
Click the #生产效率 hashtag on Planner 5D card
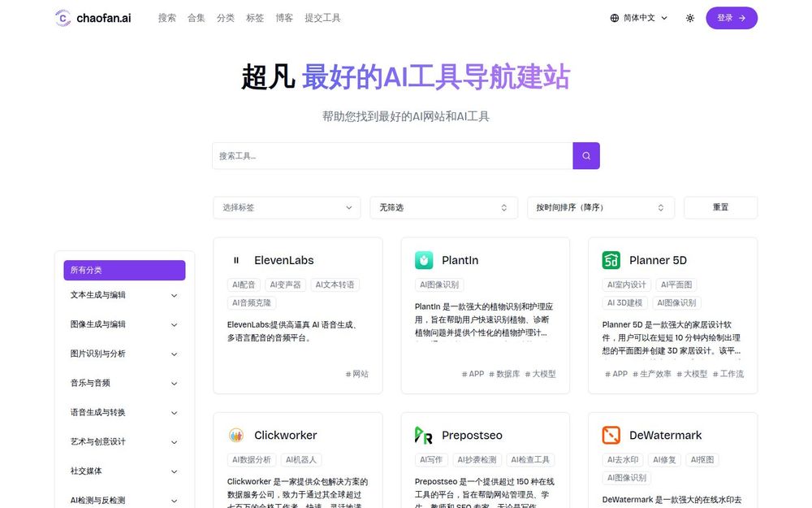651,374
